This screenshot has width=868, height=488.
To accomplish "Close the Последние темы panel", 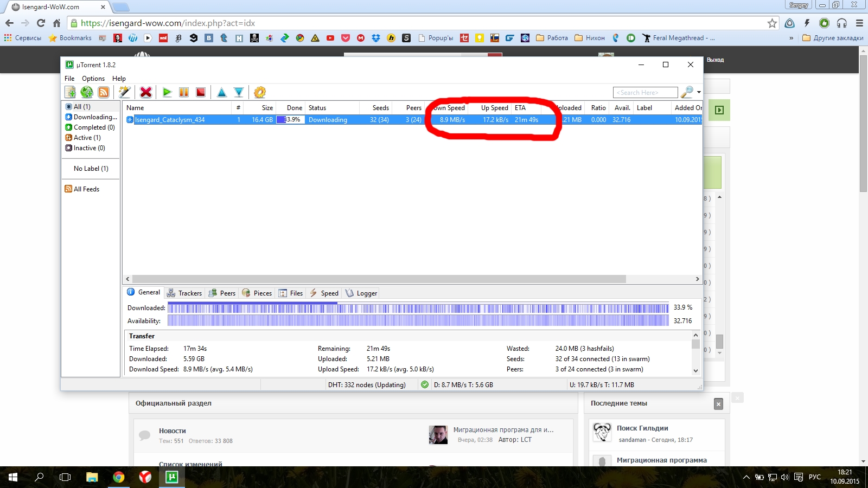I will pyautogui.click(x=718, y=404).
